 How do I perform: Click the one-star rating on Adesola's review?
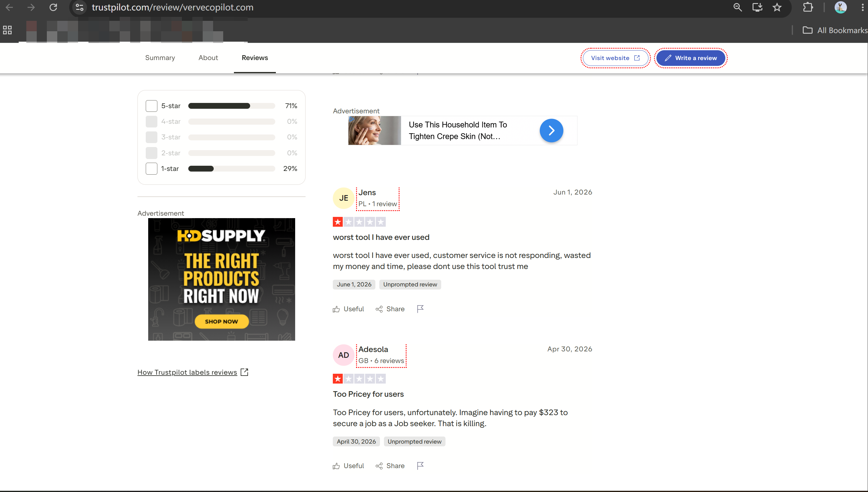coord(359,379)
